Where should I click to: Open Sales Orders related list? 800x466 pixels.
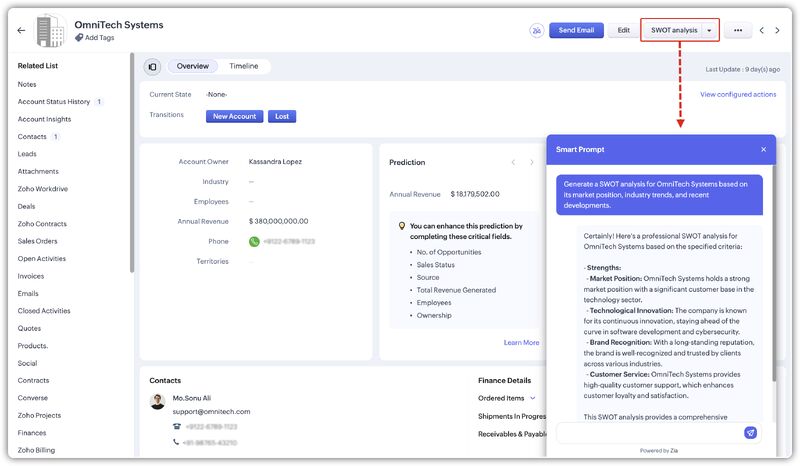click(x=38, y=241)
